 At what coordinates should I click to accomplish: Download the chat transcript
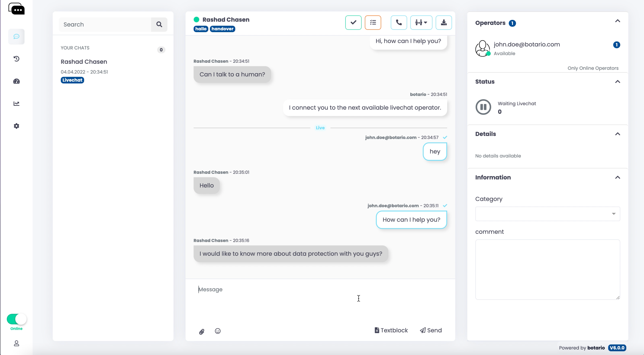pyautogui.click(x=444, y=22)
